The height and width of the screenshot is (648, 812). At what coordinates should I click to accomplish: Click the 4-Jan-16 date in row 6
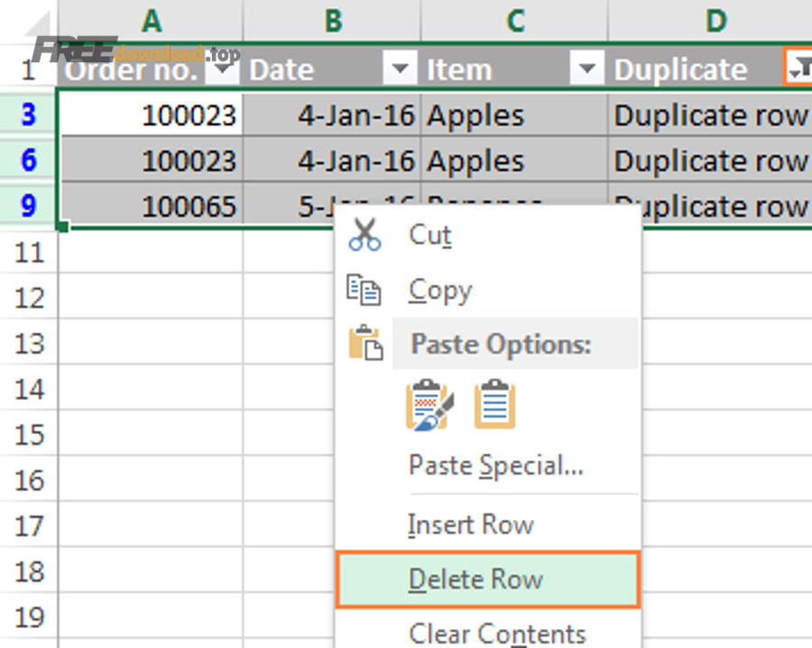coord(332,160)
